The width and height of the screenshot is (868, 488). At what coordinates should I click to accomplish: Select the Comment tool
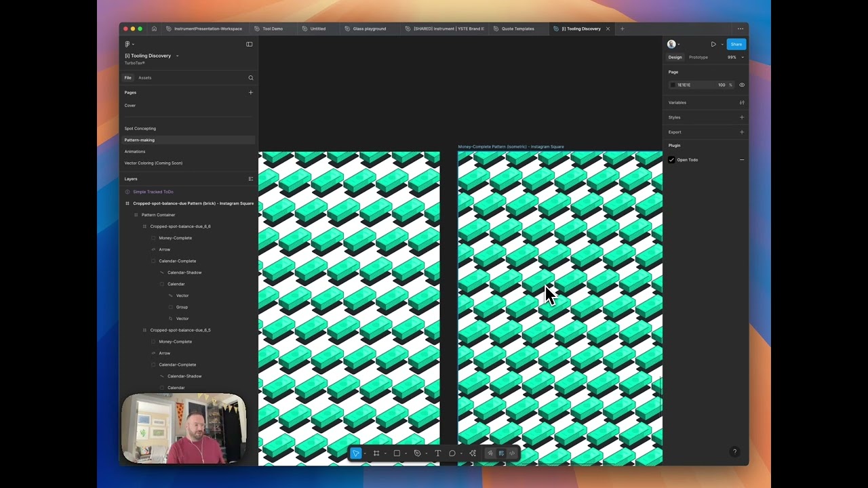click(x=452, y=453)
